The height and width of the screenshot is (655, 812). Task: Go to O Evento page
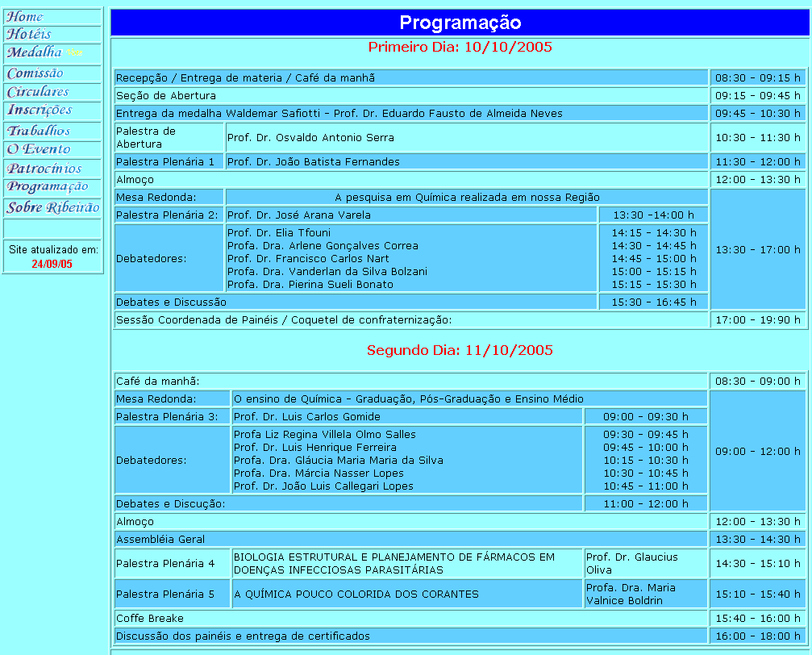39,149
